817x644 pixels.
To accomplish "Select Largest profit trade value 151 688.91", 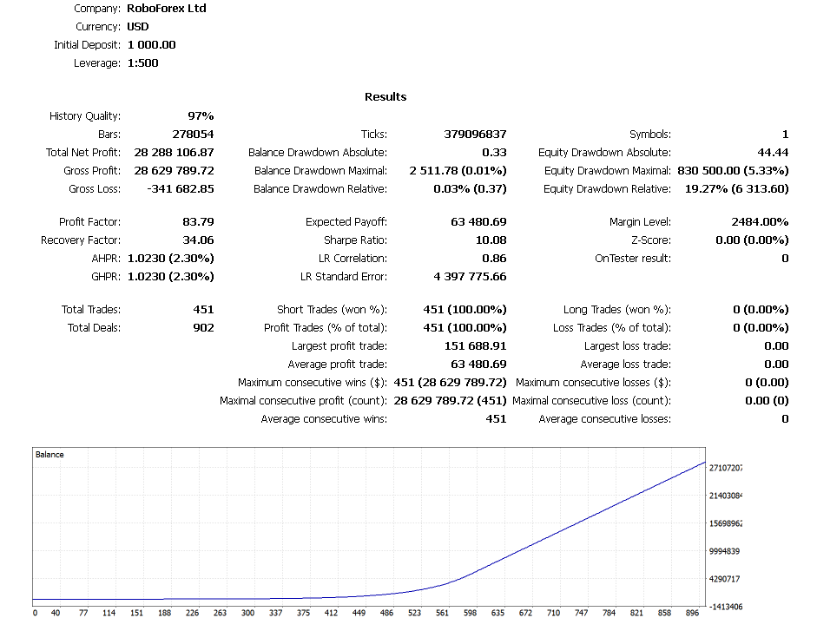I will pyautogui.click(x=474, y=346).
